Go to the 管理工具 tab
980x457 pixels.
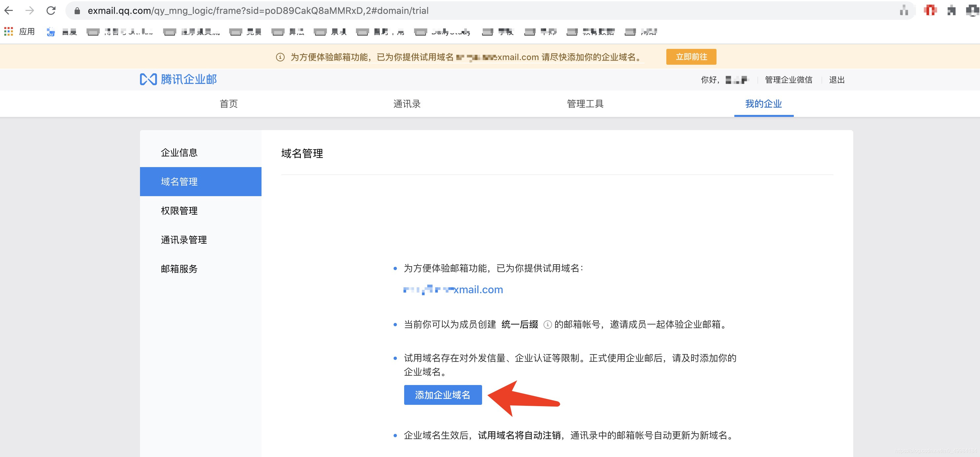tap(585, 104)
